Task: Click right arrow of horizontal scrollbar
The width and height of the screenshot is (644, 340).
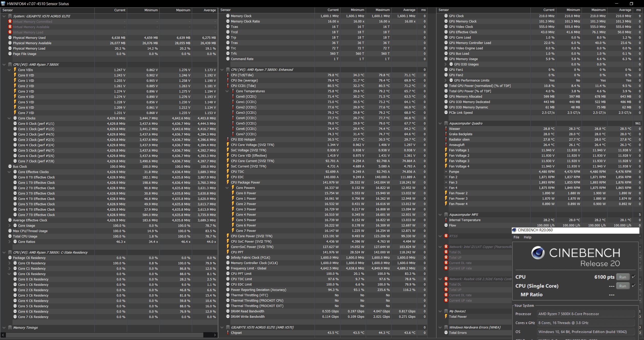Action: (x=215, y=335)
